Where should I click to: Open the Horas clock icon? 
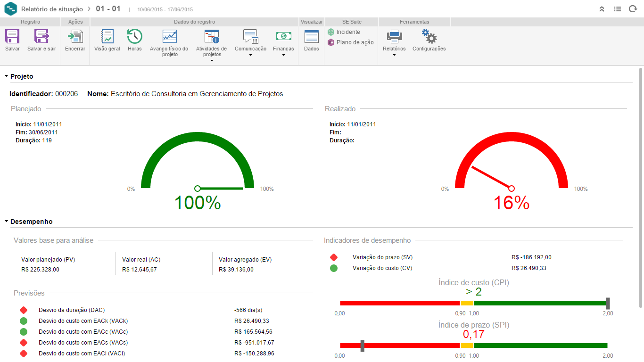(x=134, y=37)
